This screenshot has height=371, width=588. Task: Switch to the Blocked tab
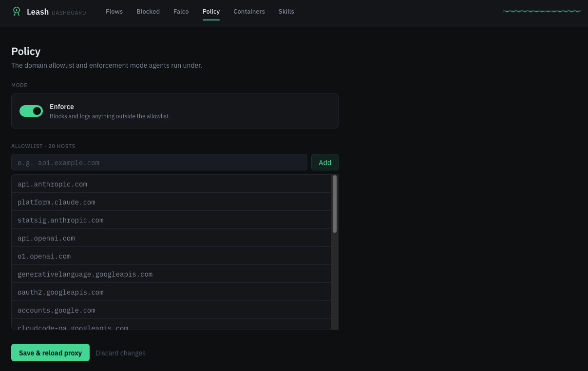tap(148, 11)
